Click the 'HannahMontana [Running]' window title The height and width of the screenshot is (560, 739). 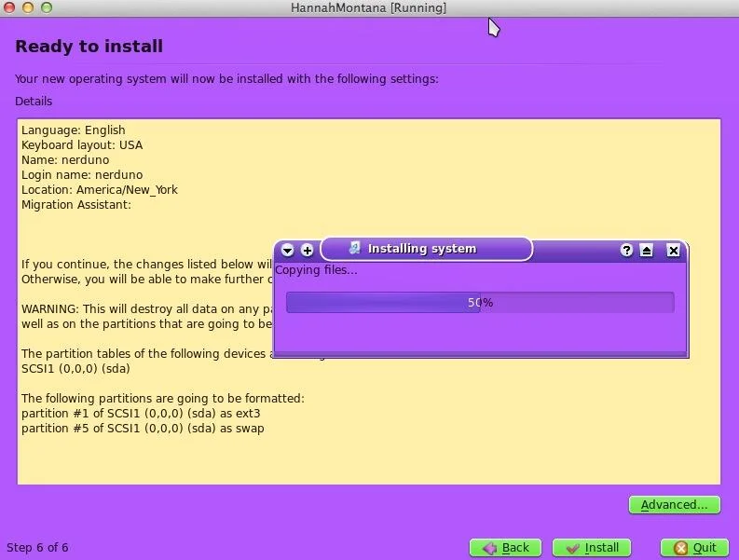click(x=368, y=8)
